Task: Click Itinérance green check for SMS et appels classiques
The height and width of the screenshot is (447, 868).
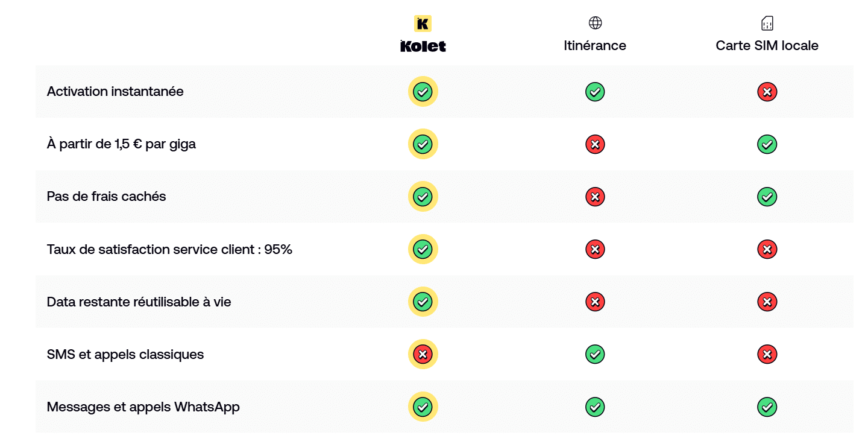Action: (x=595, y=354)
